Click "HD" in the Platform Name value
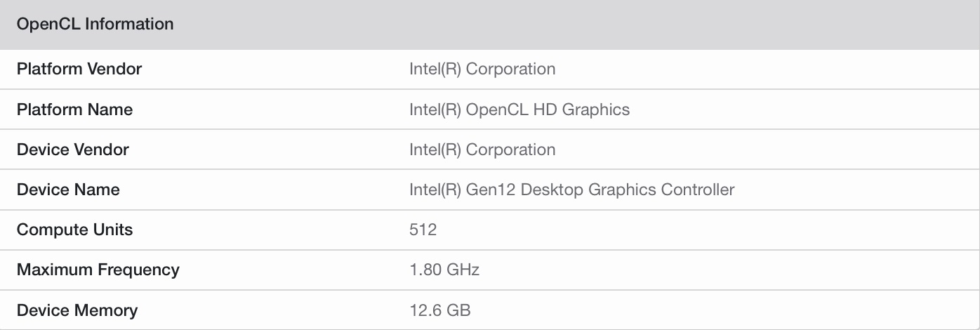The height and width of the screenshot is (330, 980). click(x=545, y=110)
